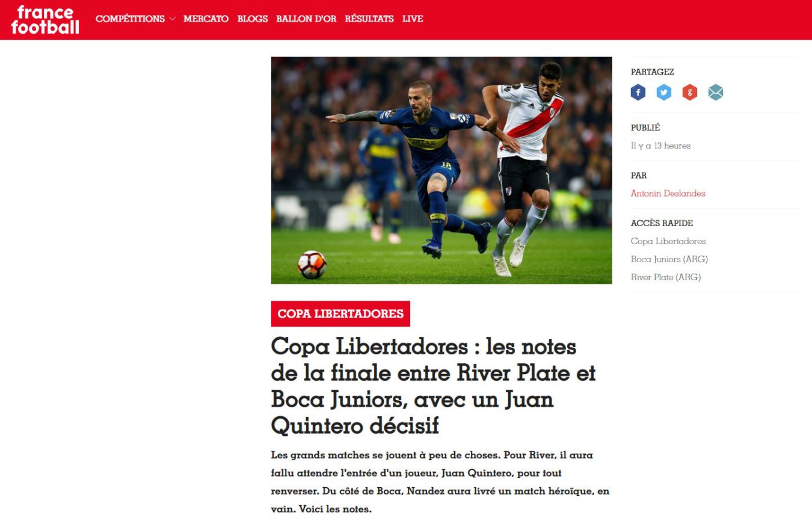Open the River Plate (ARG) link

[666, 277]
